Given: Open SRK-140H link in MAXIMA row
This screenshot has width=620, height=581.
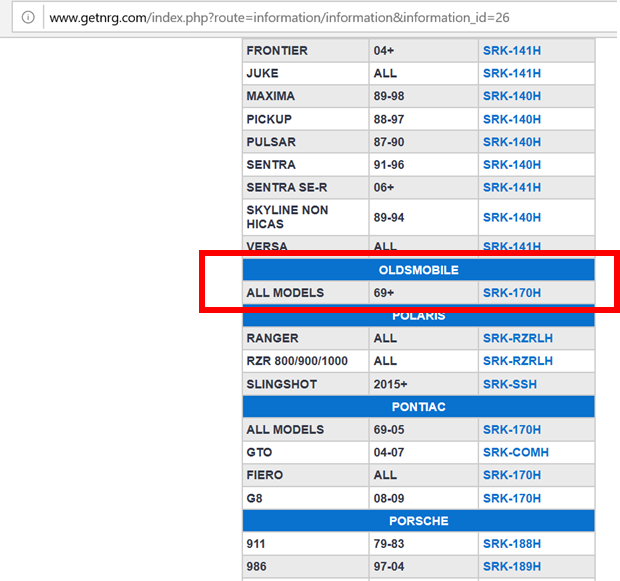Looking at the screenshot, I should click(x=512, y=96).
